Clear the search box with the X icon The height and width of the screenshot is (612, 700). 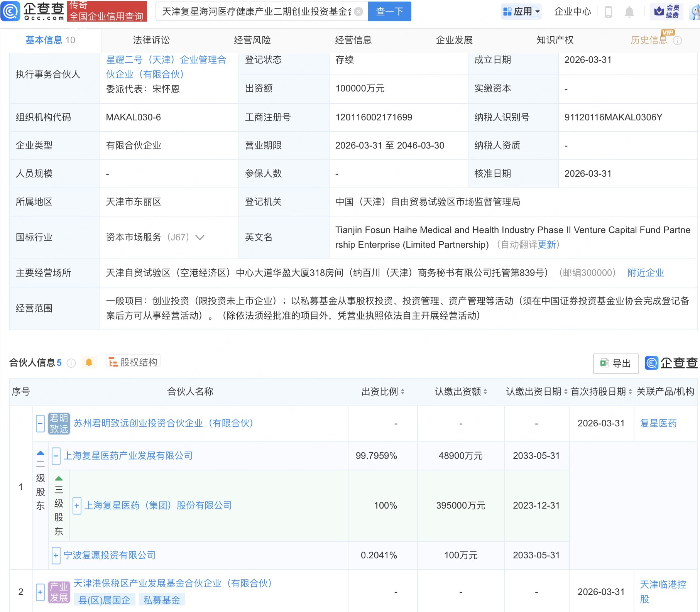tap(358, 12)
